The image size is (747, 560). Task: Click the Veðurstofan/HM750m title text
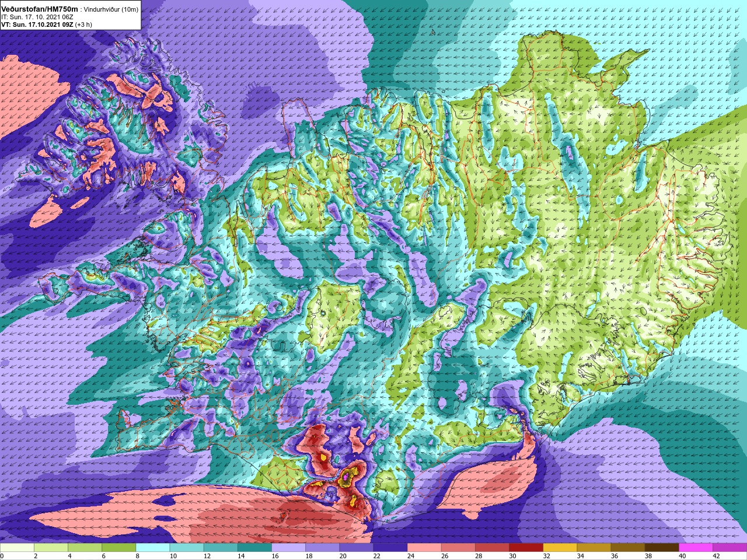(40, 9)
